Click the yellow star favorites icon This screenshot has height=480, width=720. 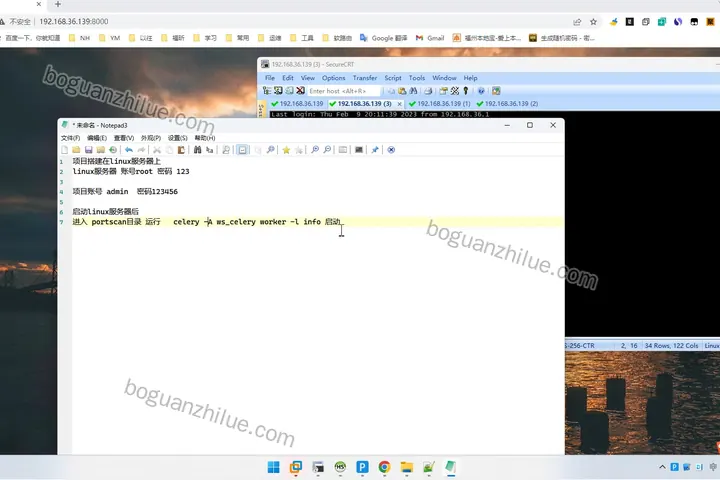point(286,150)
